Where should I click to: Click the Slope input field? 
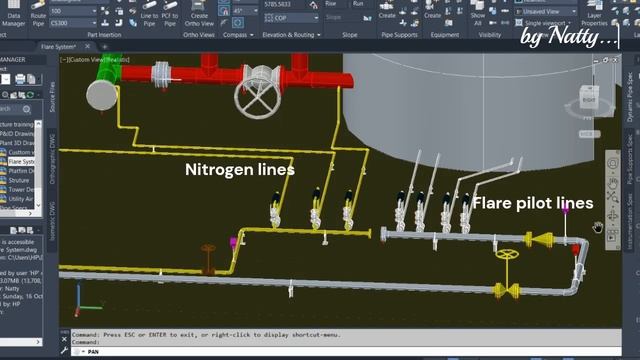pyautogui.click(x=343, y=18)
